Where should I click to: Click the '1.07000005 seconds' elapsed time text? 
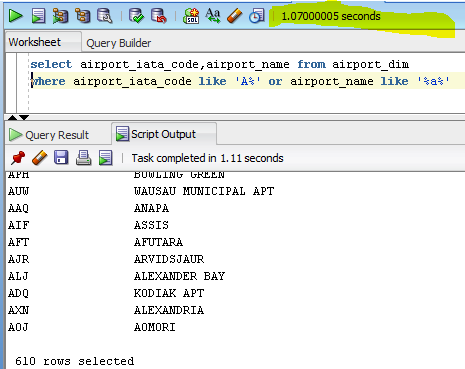coord(331,16)
